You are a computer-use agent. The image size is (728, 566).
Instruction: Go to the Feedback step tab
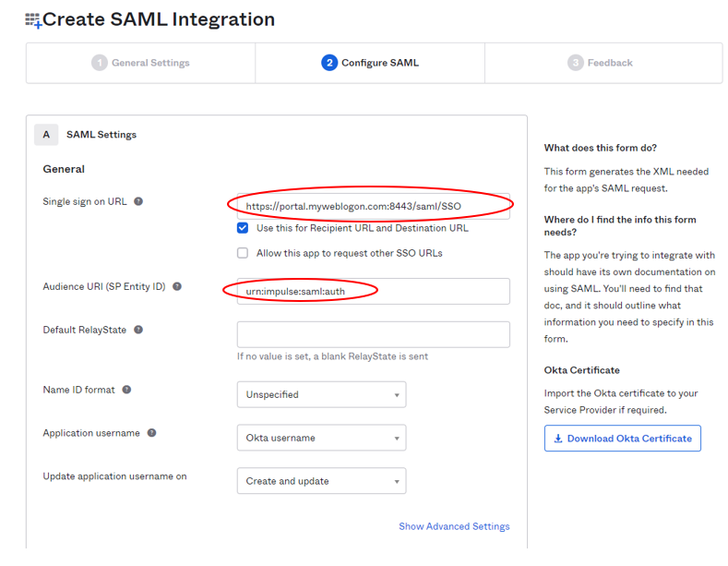603,63
